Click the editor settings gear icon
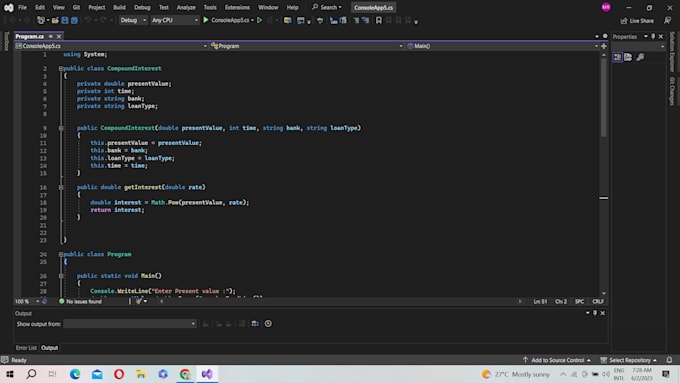Screen dimensions: 680x383 (605, 36)
